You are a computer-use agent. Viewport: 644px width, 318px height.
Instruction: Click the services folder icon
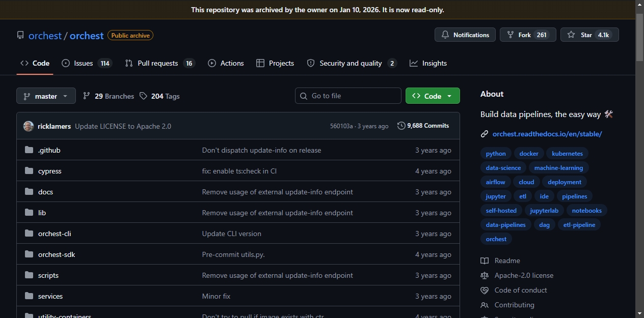pyautogui.click(x=29, y=296)
